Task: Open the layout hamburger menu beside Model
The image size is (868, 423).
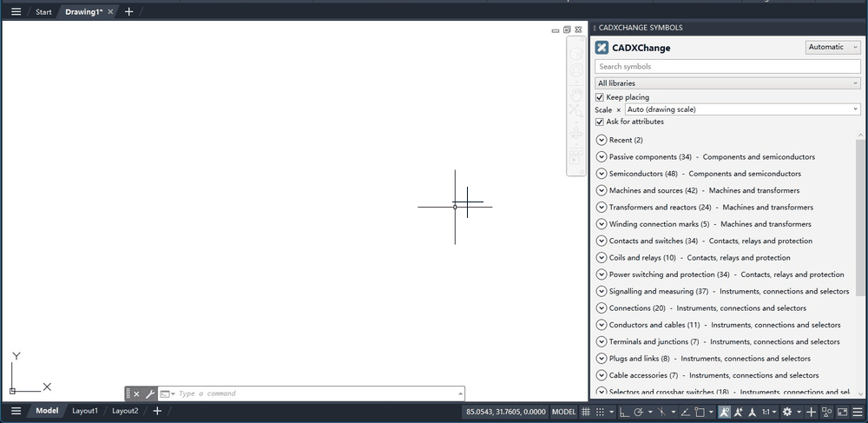Action: 16,411
